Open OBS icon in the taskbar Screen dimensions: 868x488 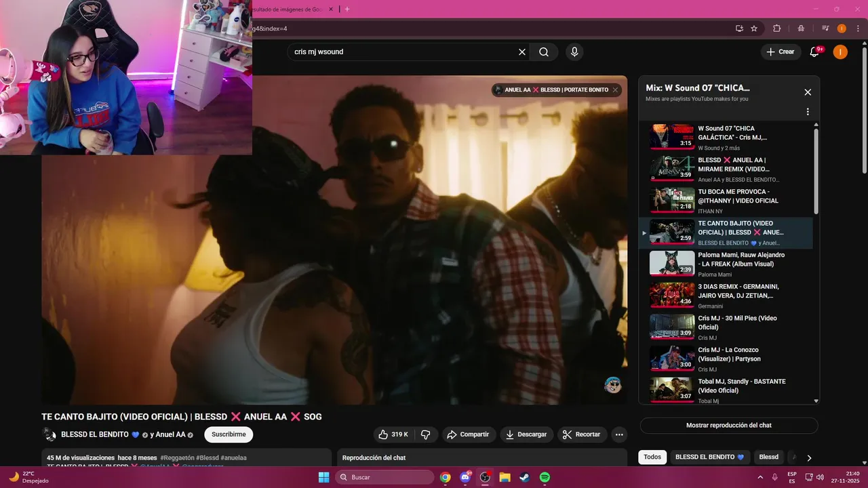point(485,477)
